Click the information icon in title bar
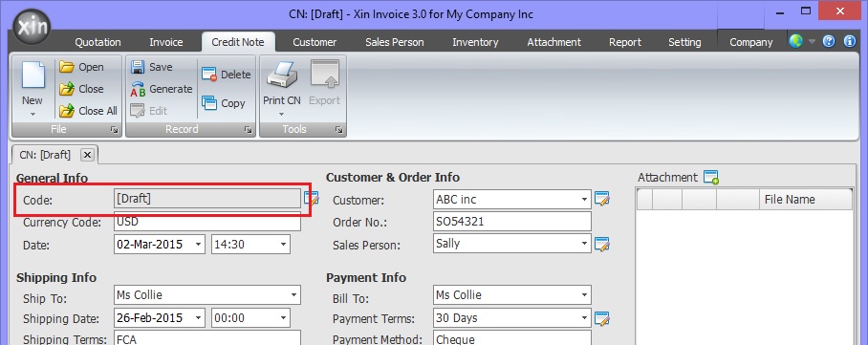 (850, 41)
